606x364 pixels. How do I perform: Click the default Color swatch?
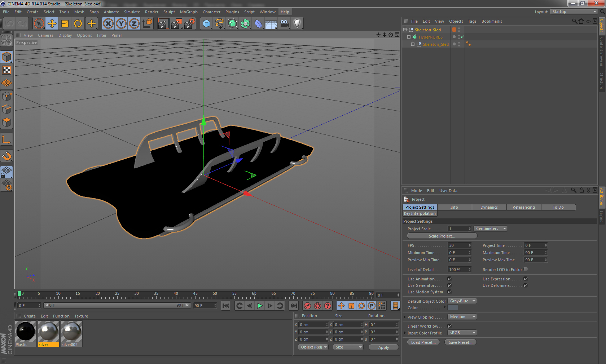pos(453,308)
